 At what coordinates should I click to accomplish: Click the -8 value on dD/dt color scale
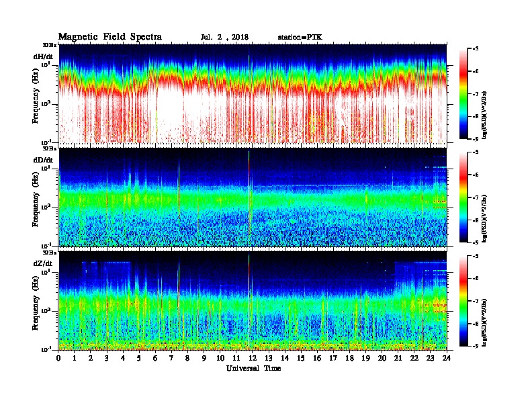(476, 220)
